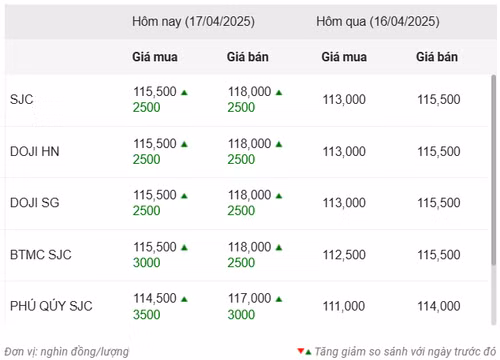Click yesterday's BTMC SJC buy price 112,500
Viewport: 500px width, 360px height.
pos(344,255)
